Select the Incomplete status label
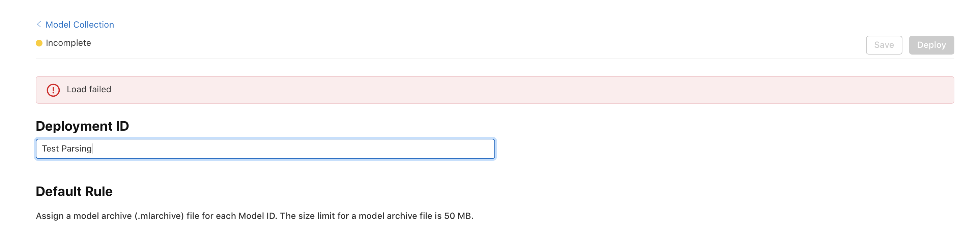This screenshot has width=980, height=231. [68, 43]
